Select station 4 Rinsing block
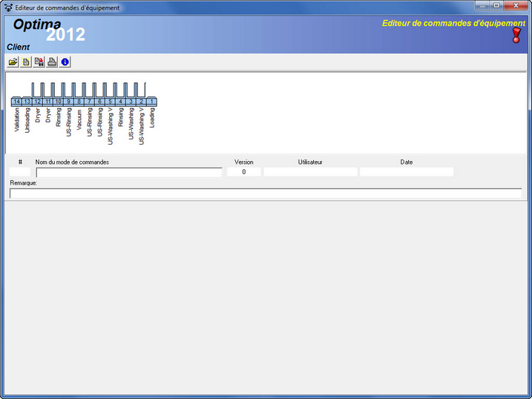 click(120, 102)
